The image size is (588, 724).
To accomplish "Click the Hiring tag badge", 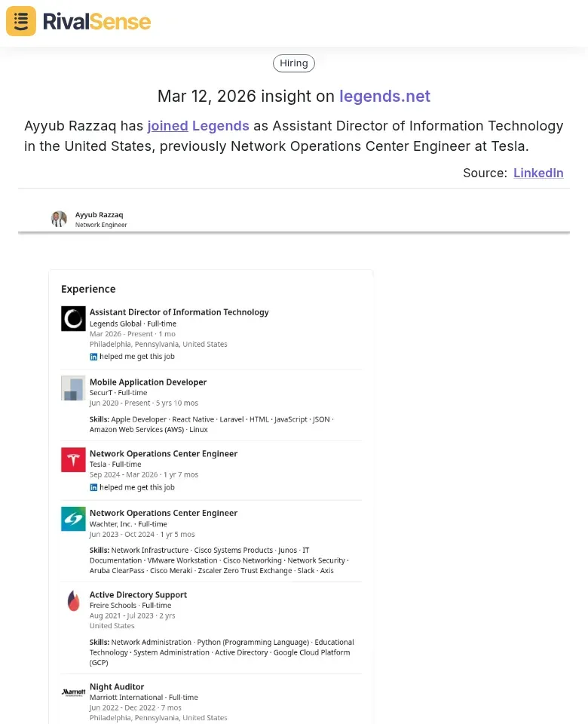I will point(293,63).
